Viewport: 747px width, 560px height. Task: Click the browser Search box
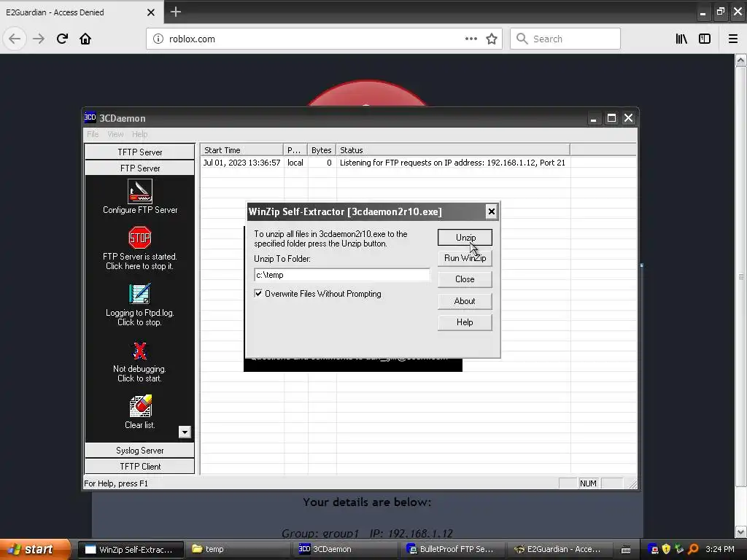coord(565,39)
